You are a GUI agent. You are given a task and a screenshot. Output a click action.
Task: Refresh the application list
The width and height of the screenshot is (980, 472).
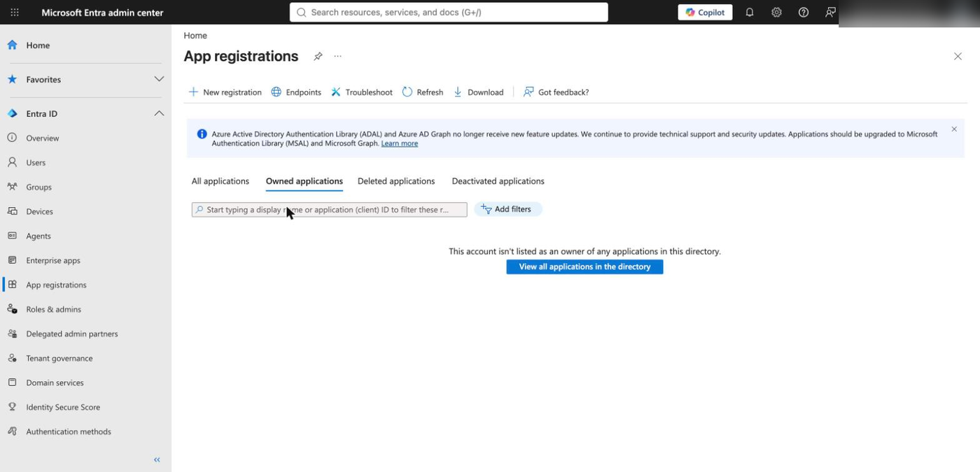tap(423, 92)
